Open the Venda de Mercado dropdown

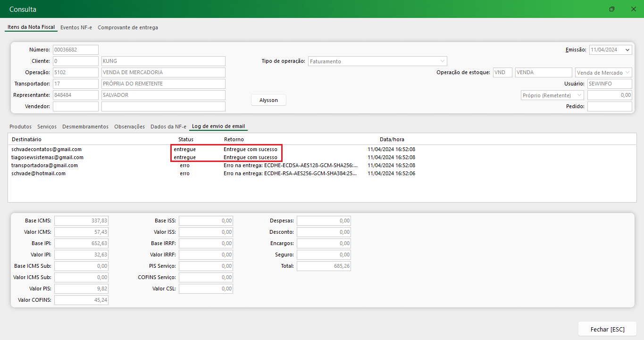(627, 73)
